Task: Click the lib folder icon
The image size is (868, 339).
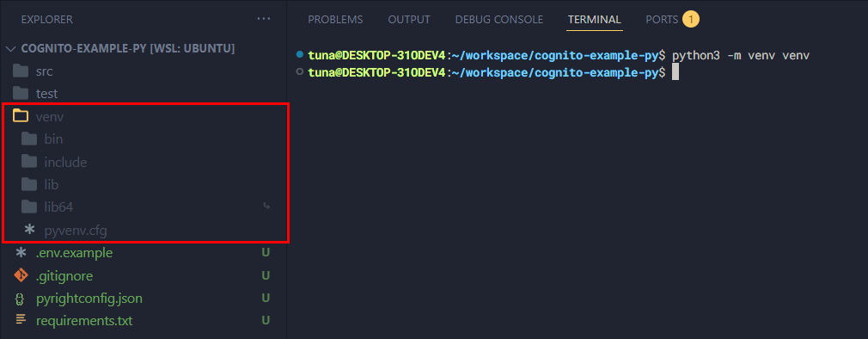Action: click(28, 184)
